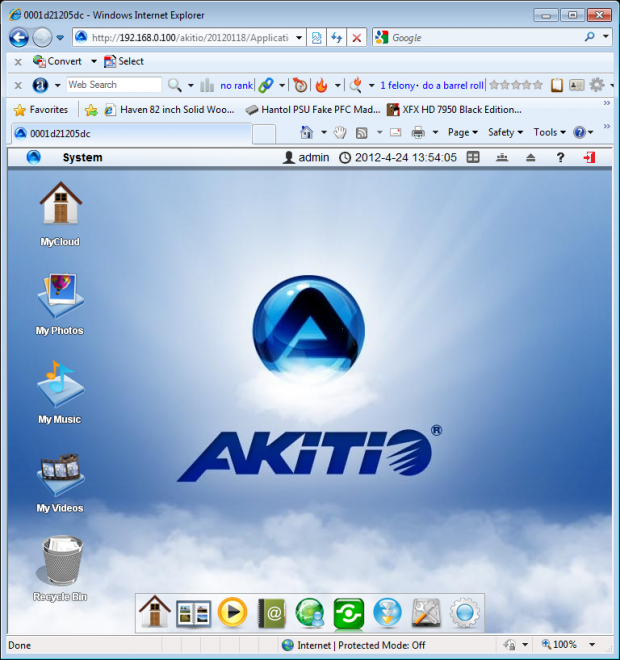Open help question mark in System bar
The width and height of the screenshot is (620, 660).
click(x=560, y=157)
